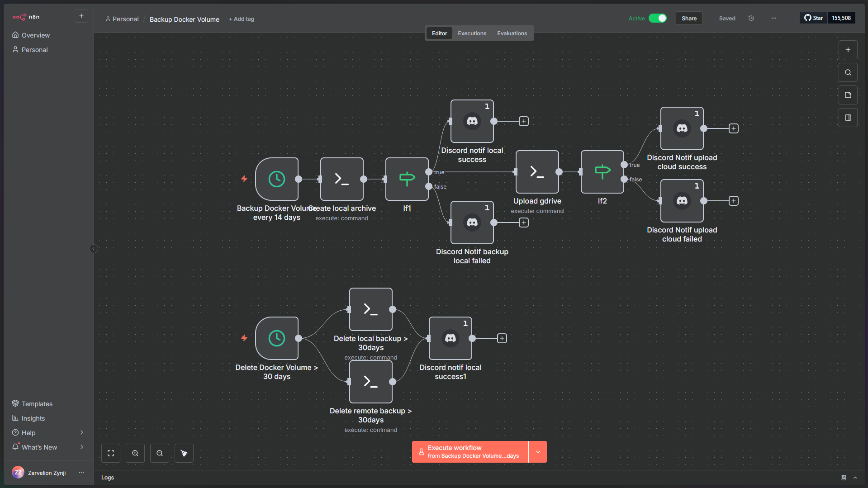Click the fit-to-view canvas icon
The height and width of the screenshot is (488, 868).
pyautogui.click(x=111, y=453)
